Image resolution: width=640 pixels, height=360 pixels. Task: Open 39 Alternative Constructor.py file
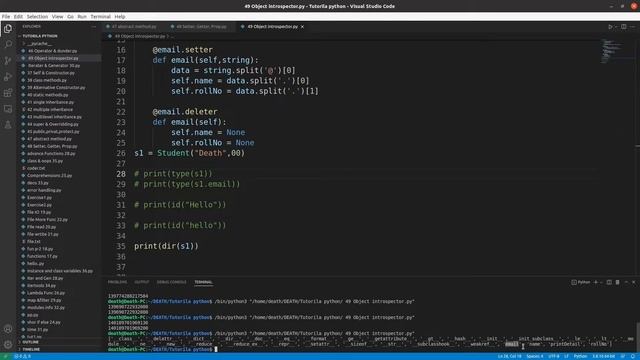pyautogui.click(x=56, y=87)
